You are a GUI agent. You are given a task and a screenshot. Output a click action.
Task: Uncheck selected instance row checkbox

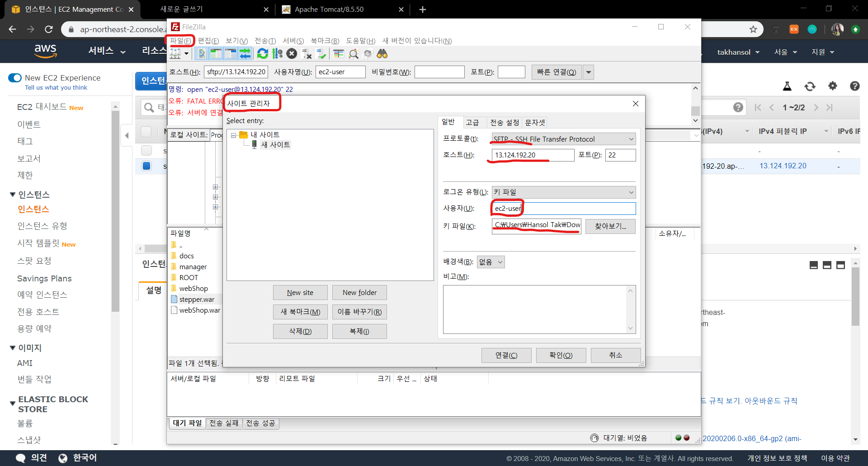[146, 166]
